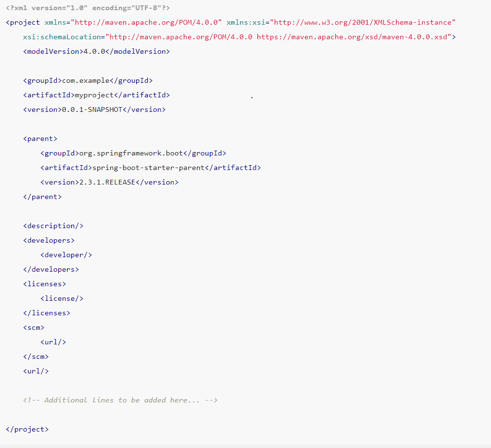
Task: Select the modelVersion element text
Action: [x=96, y=51]
